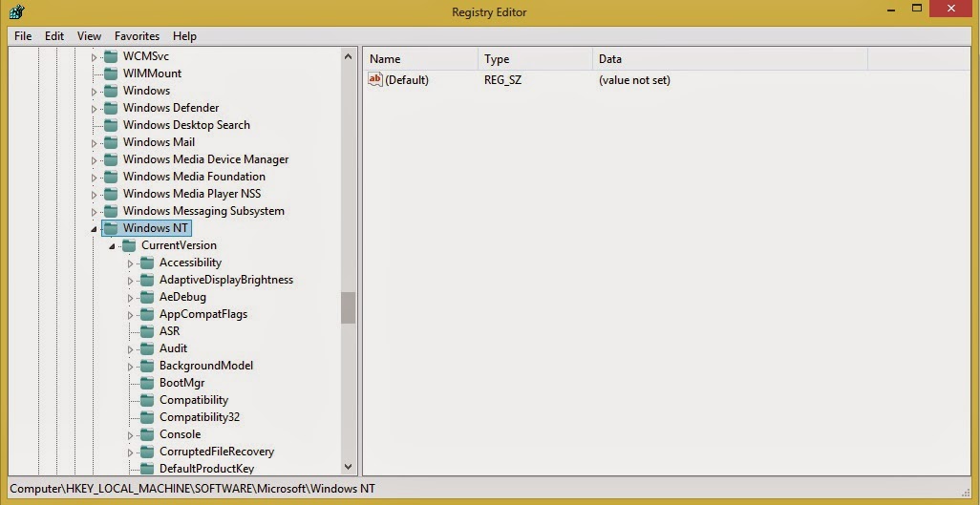Sort by the Name column header
This screenshot has height=505, width=980.
tap(420, 59)
